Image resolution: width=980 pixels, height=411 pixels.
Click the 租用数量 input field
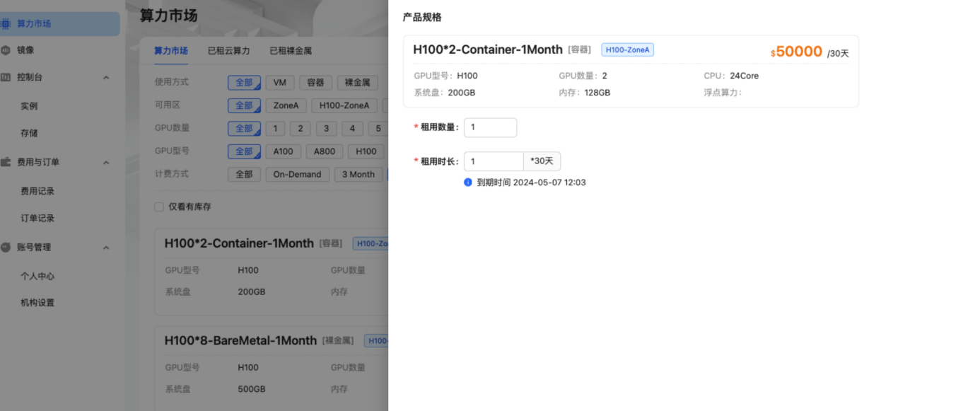[x=490, y=127]
